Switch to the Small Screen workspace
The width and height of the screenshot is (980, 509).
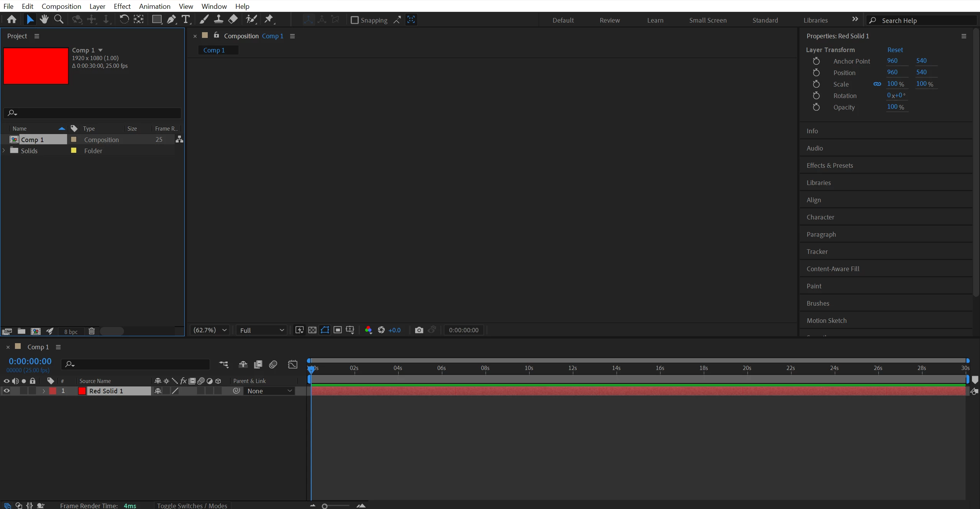click(708, 20)
